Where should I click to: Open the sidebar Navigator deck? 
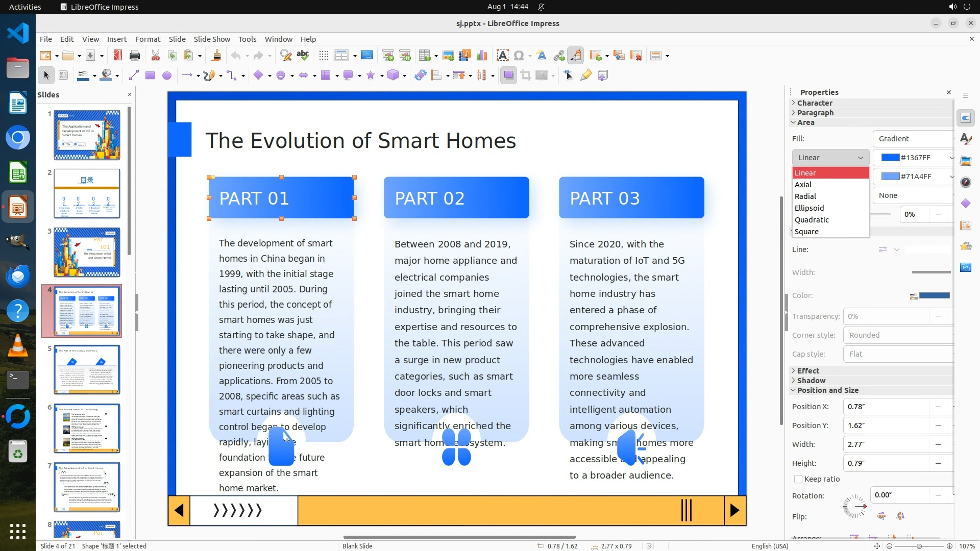click(965, 182)
